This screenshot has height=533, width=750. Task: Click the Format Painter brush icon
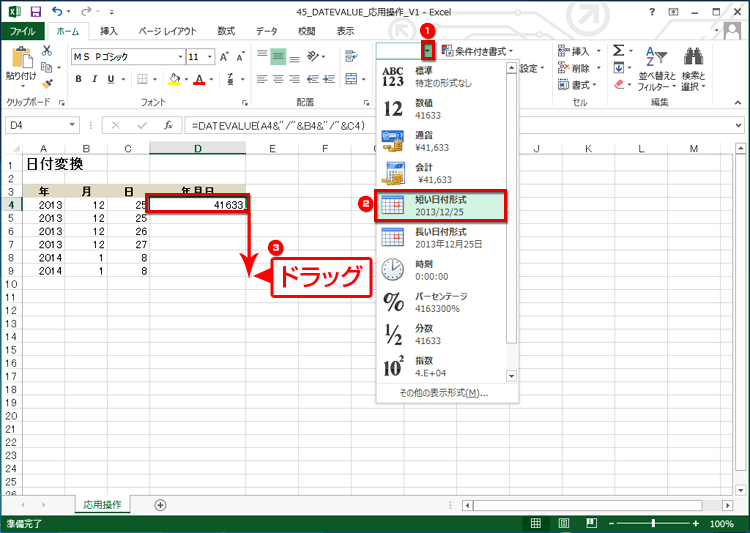[47, 84]
